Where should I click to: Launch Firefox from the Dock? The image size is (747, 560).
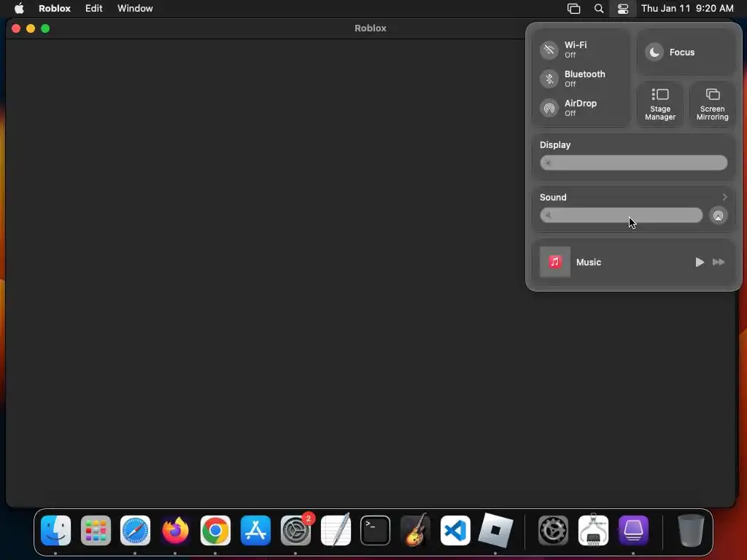pos(175,531)
